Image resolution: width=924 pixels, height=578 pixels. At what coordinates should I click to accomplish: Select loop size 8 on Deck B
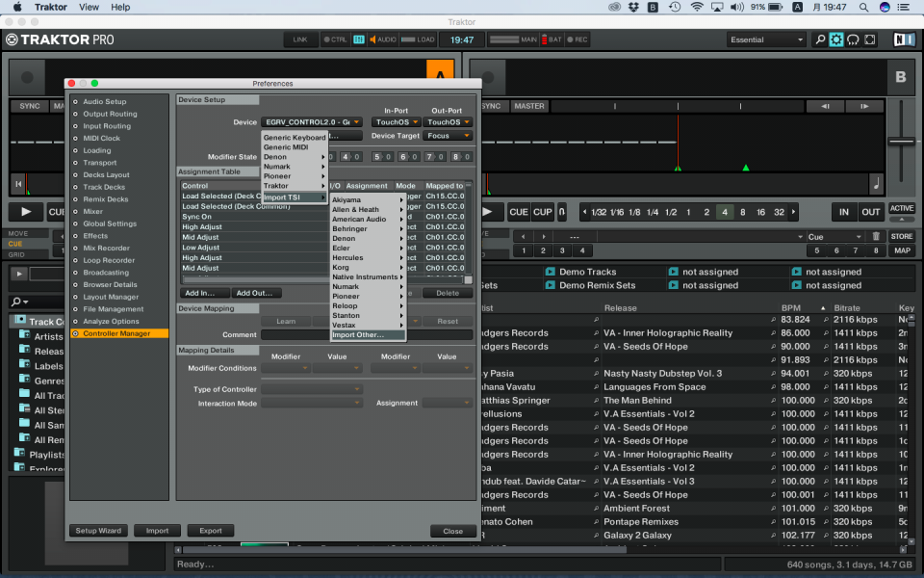pos(742,212)
